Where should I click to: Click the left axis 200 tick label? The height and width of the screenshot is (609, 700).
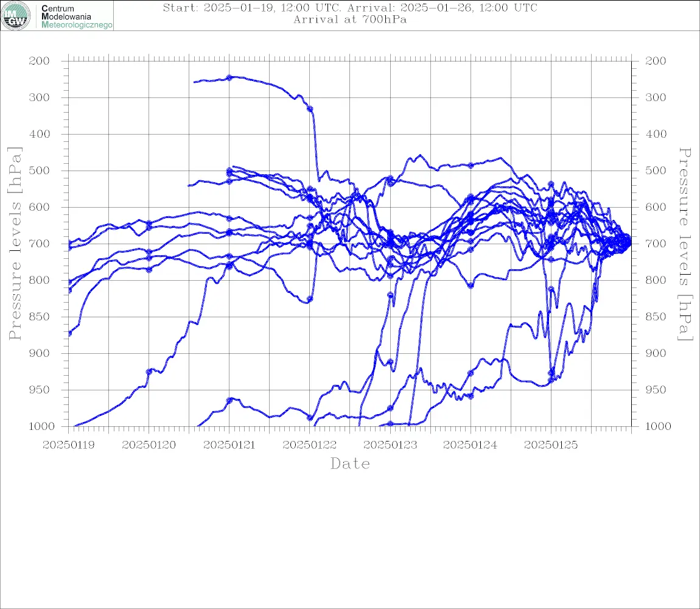[40, 61]
